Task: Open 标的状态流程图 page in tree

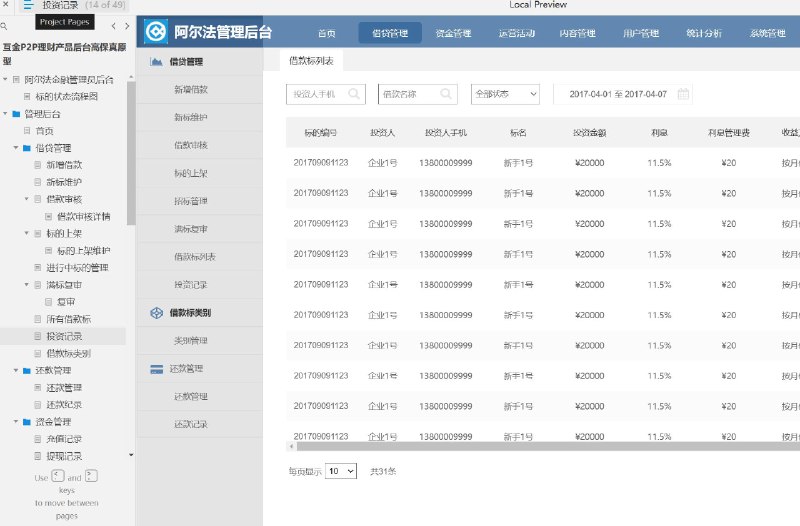Action: click(66, 96)
